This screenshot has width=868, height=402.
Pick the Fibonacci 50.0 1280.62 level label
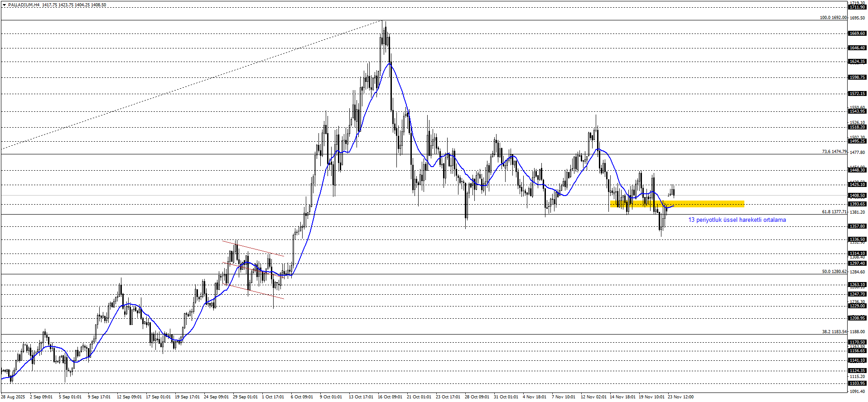point(834,272)
